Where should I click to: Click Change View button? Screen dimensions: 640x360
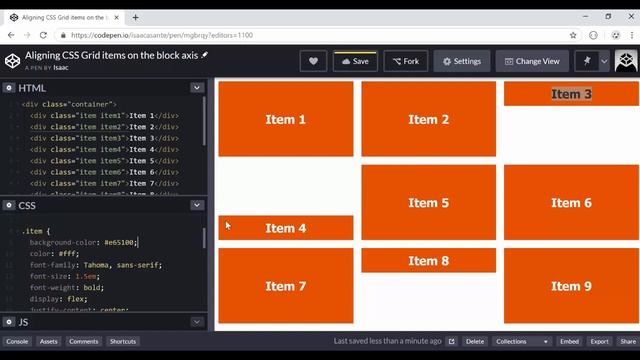click(x=532, y=61)
